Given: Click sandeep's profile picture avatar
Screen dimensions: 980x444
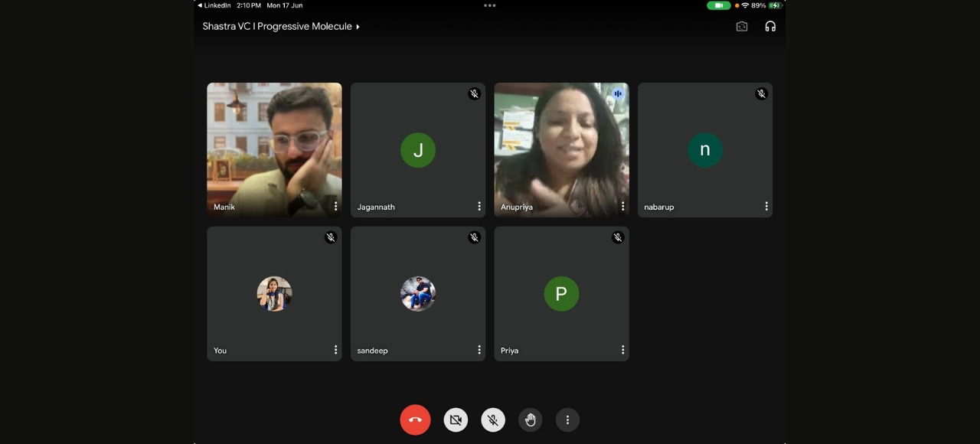Looking at the screenshot, I should (418, 293).
